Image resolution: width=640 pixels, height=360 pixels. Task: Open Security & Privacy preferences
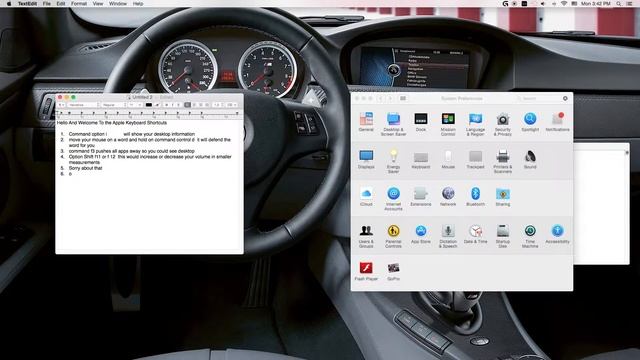(503, 124)
